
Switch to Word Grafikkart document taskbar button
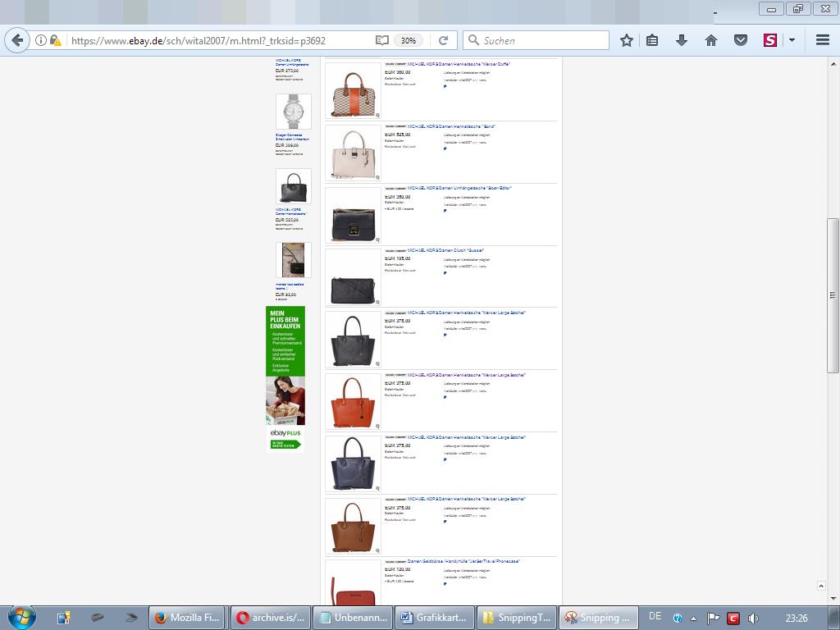[x=435, y=618]
